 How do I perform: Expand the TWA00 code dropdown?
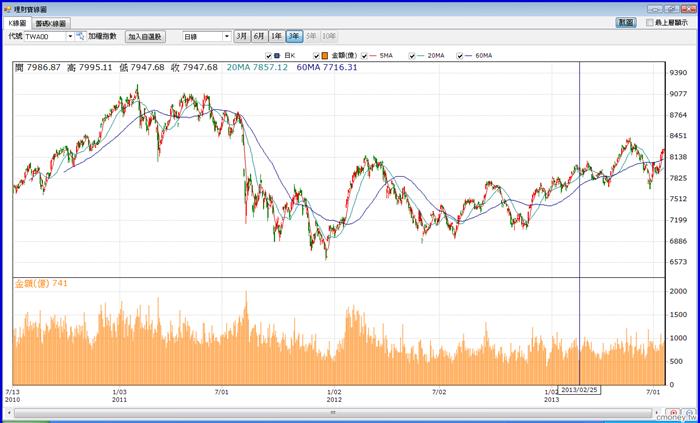coord(70,37)
